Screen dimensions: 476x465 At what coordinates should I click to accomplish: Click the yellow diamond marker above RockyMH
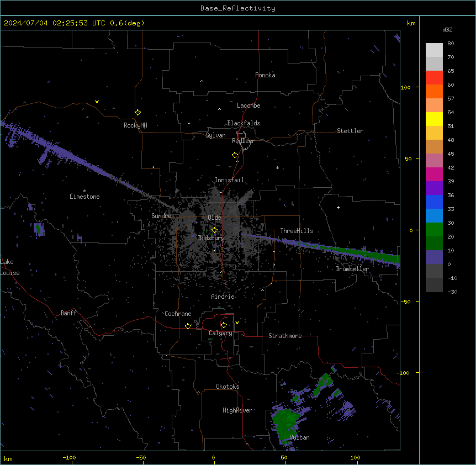pos(137,113)
